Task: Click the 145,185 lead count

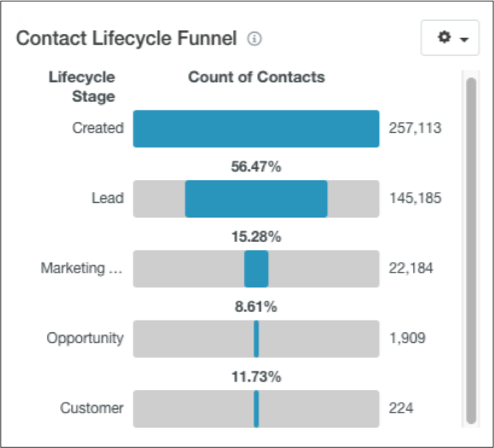Action: click(414, 199)
